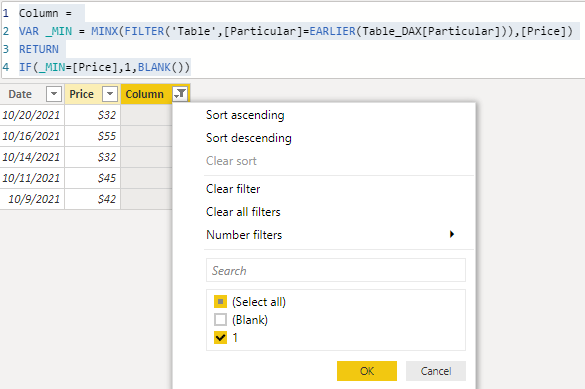Check the (Blank) checkbox
Screen dimensions: 585x389
click(220, 320)
